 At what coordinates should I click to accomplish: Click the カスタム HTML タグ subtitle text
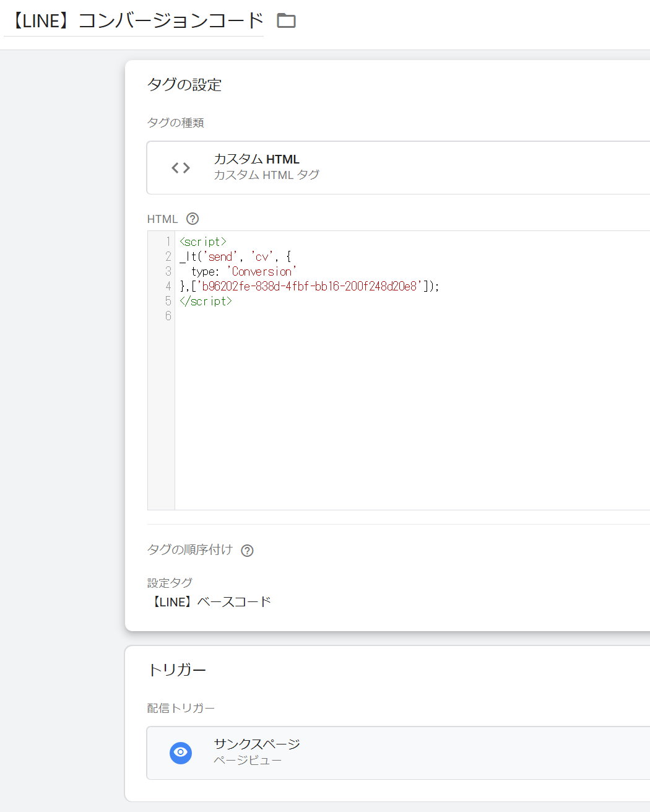266,175
